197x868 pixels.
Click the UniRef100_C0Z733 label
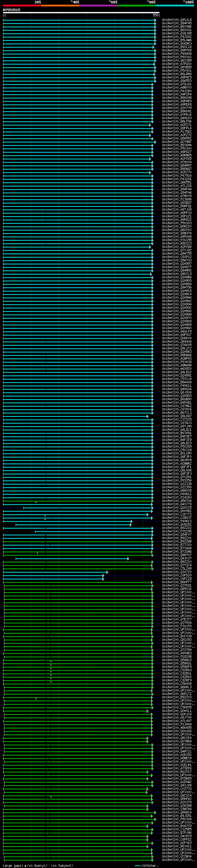(176, 789)
